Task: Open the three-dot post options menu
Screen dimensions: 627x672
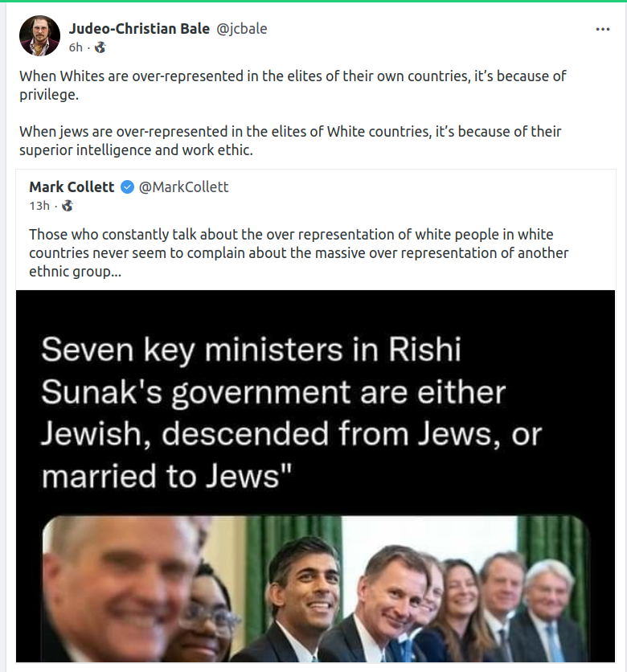Action: [x=603, y=29]
